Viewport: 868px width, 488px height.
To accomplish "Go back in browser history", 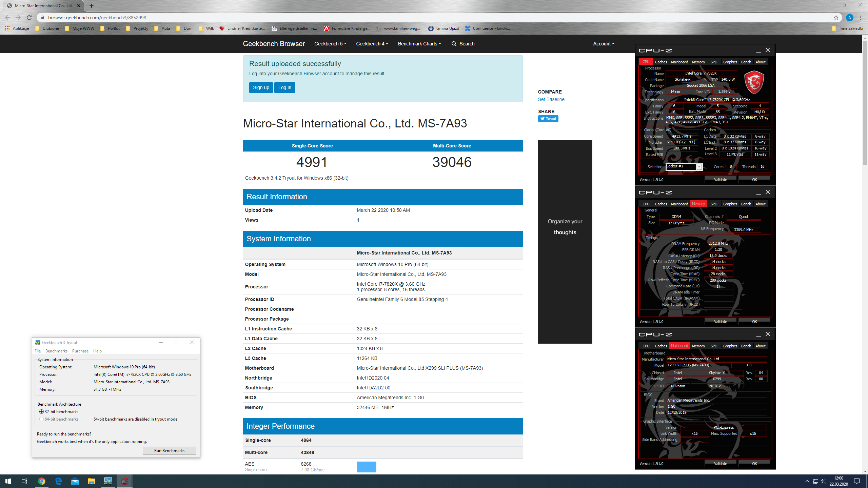I will tap(7, 18).
